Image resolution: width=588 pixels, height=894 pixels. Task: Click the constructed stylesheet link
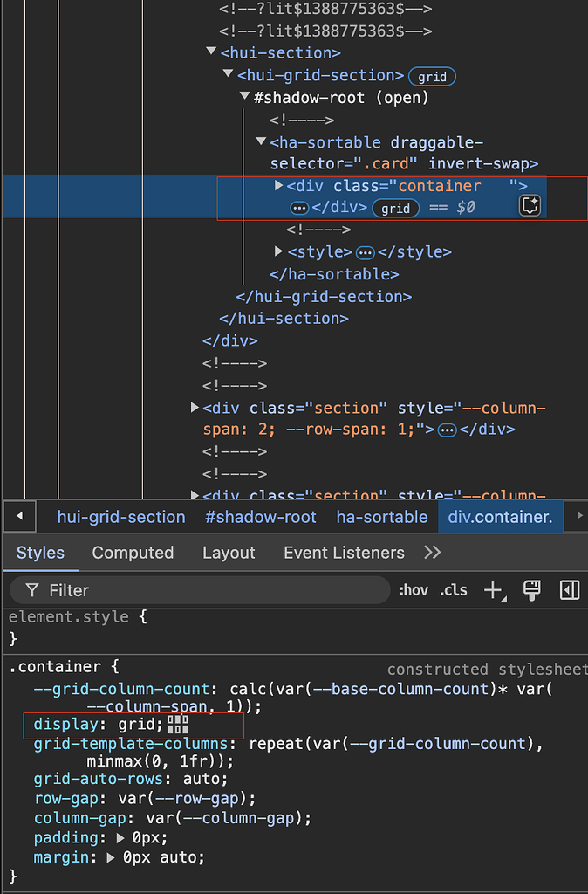pyautogui.click(x=485, y=669)
